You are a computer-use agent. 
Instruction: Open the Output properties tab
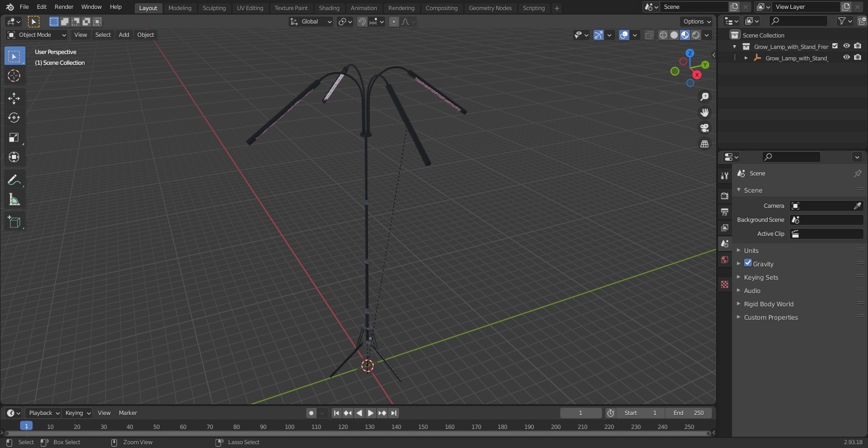tap(724, 212)
